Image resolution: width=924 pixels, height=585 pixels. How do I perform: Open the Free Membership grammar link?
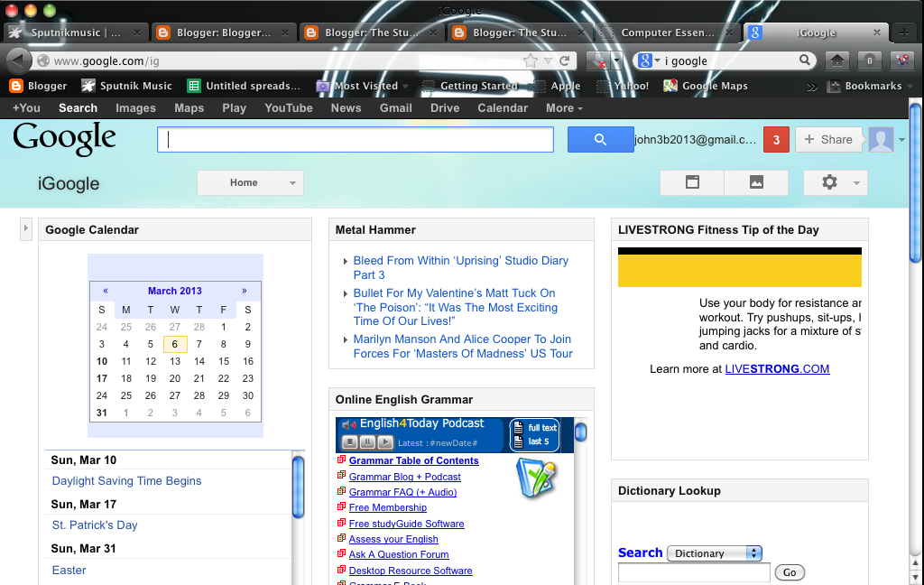tap(388, 507)
